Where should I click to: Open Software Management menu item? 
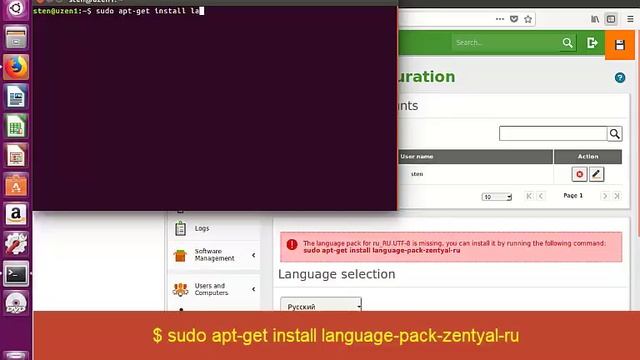point(214,255)
